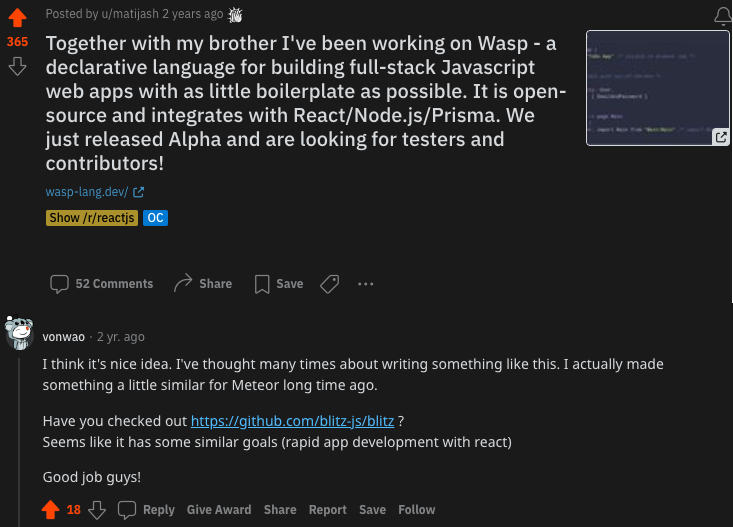Image resolution: width=733 pixels, height=527 pixels.
Task: Open the comments speech bubble icon
Action: (60, 284)
